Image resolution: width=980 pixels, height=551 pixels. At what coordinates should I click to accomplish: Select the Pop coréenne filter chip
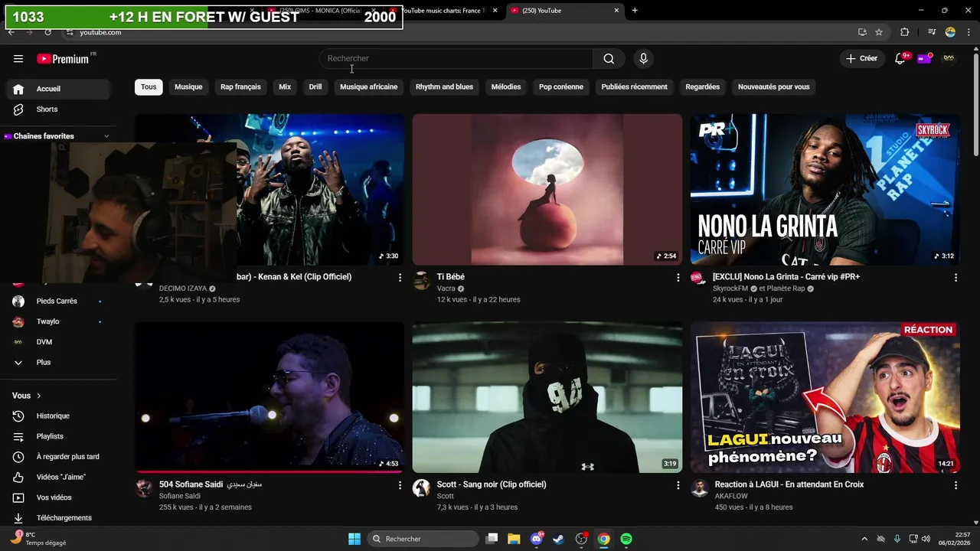[x=561, y=86]
